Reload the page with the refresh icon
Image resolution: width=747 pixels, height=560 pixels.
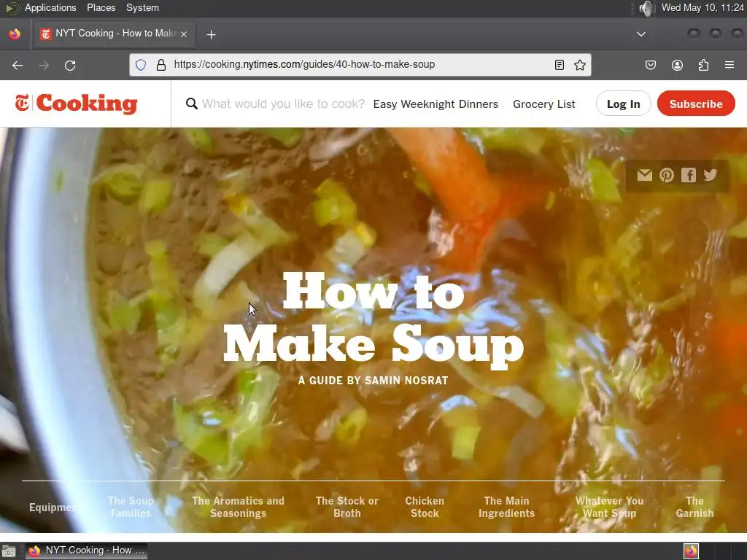[x=70, y=65]
